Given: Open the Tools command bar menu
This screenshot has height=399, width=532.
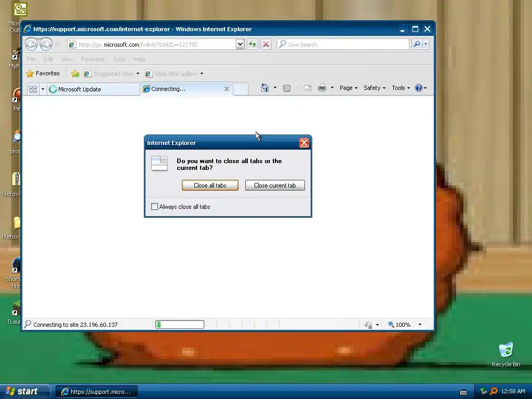Looking at the screenshot, I should point(401,88).
